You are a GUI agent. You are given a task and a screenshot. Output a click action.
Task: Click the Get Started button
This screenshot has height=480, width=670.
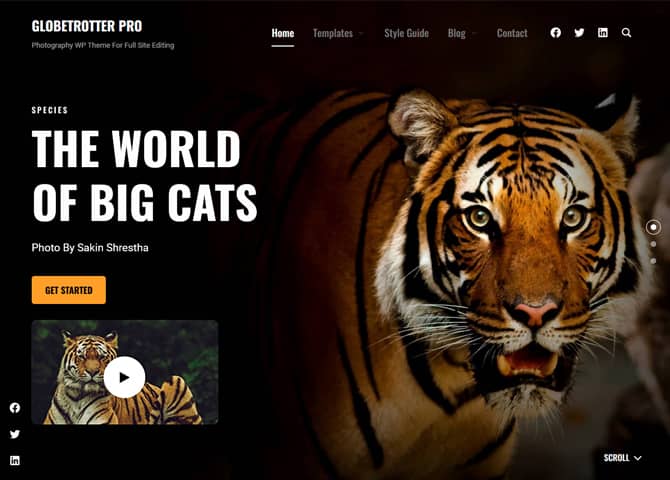[69, 290]
